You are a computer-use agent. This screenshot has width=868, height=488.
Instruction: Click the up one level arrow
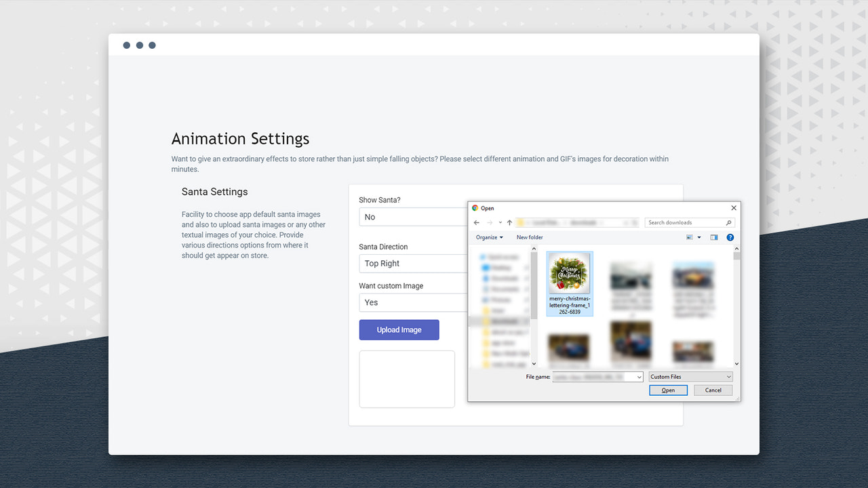click(509, 222)
